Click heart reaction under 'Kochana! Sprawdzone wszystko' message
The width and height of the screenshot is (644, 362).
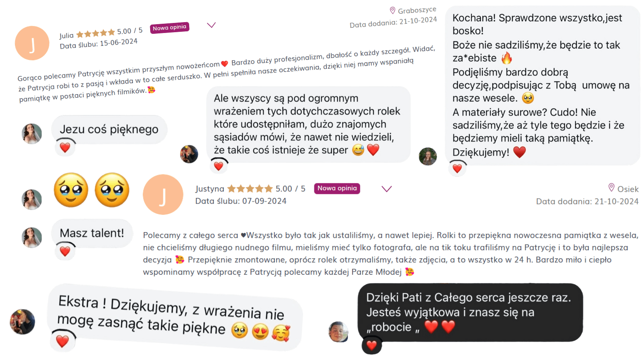457,169
